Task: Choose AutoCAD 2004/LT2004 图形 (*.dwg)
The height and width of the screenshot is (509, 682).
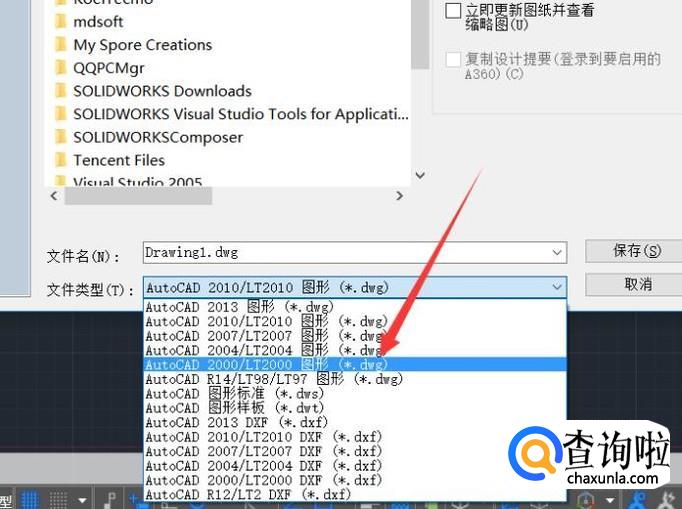Action: (x=355, y=350)
